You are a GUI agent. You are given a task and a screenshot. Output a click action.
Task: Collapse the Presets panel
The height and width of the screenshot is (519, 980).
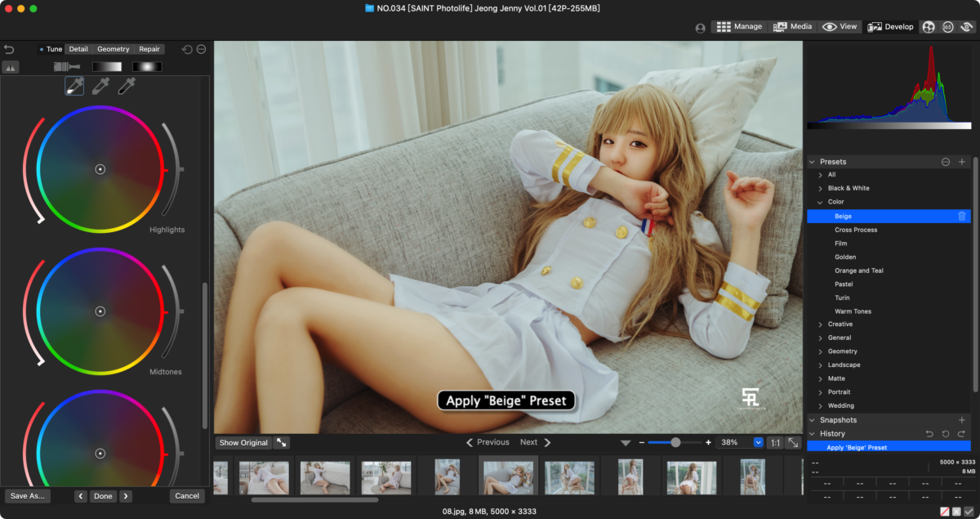812,162
